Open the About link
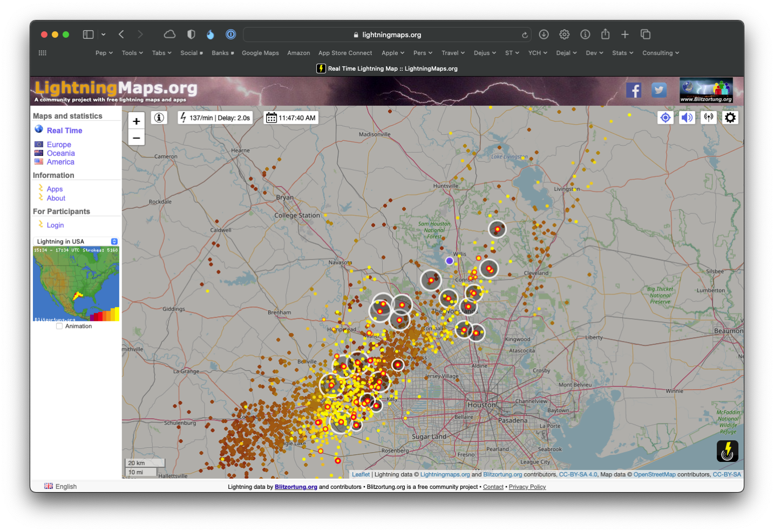Image resolution: width=774 pixels, height=532 pixels. click(x=56, y=198)
